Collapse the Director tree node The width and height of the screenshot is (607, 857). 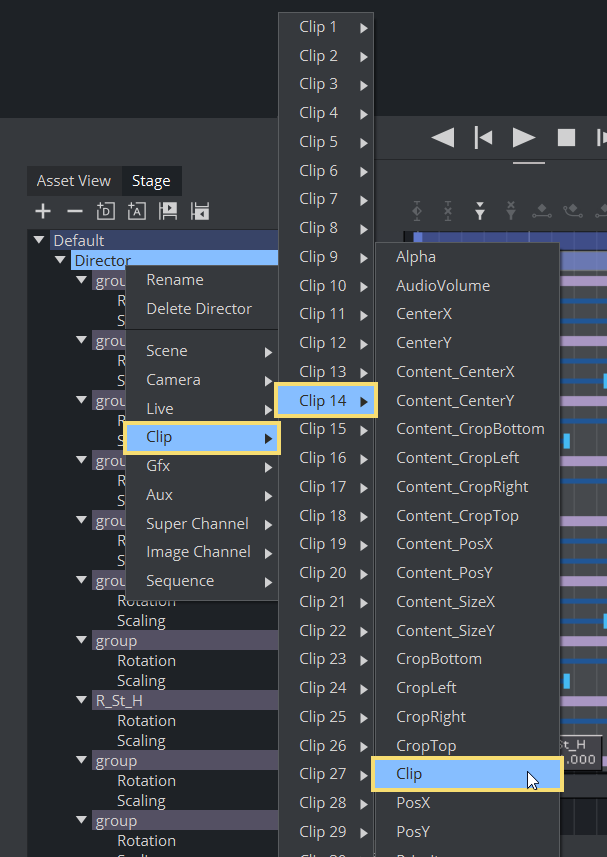(60, 260)
